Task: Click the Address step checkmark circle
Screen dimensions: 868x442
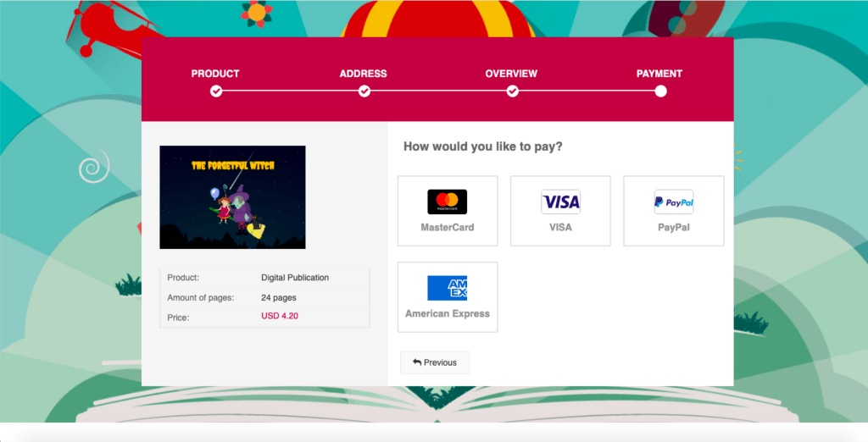Action: coord(364,91)
